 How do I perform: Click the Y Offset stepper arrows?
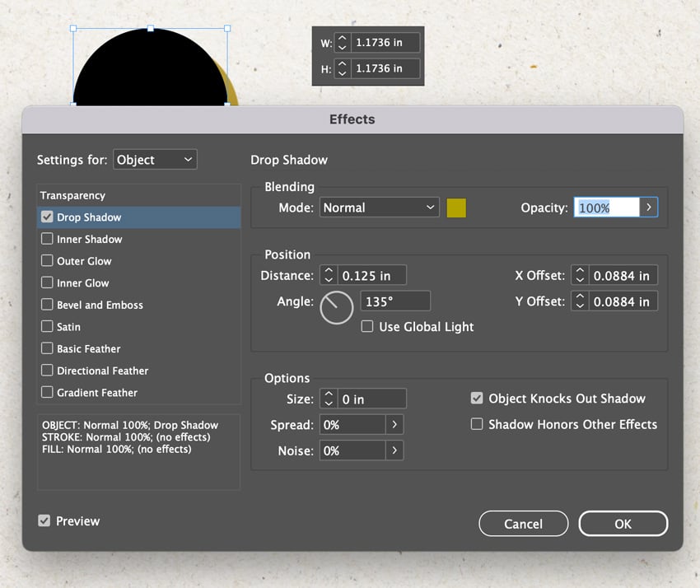580,301
